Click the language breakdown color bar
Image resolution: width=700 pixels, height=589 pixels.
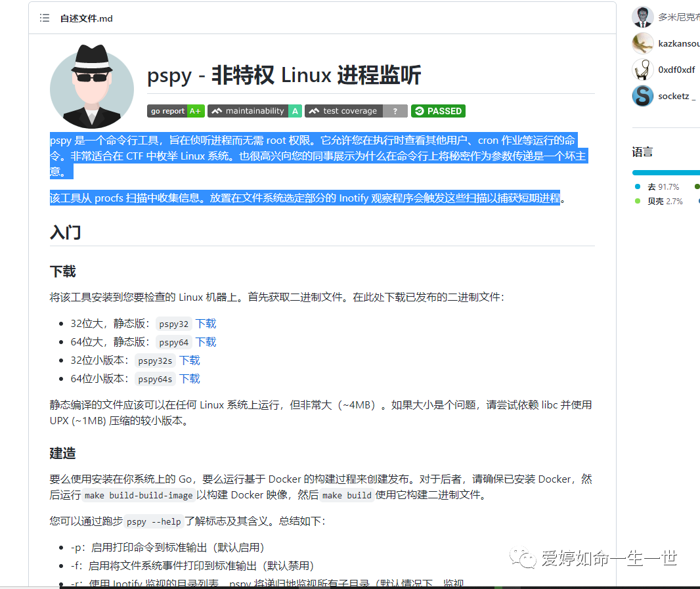[x=666, y=173]
